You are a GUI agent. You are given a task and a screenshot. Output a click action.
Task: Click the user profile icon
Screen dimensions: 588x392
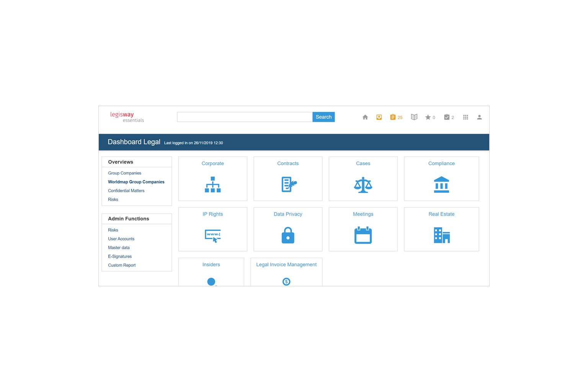point(479,118)
